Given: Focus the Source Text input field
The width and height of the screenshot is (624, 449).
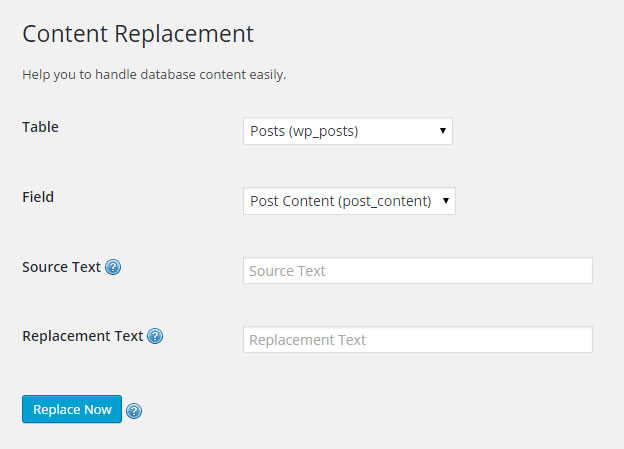Looking at the screenshot, I should tap(418, 271).
